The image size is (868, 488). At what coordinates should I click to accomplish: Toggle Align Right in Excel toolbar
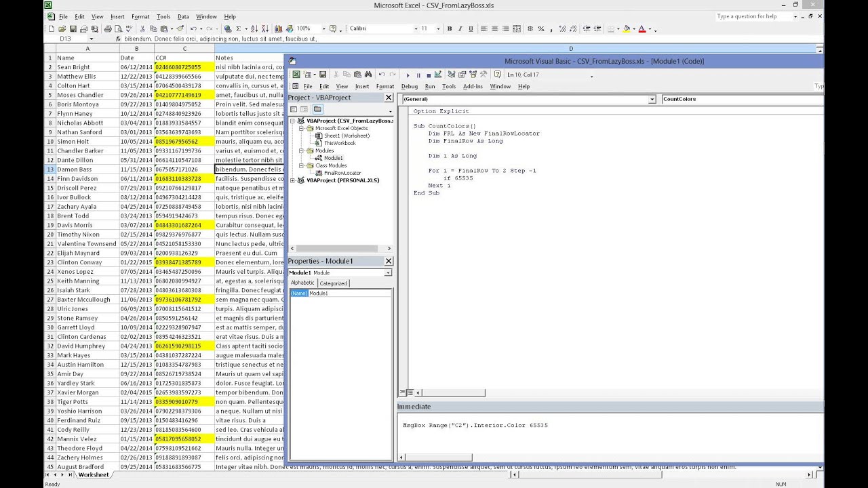tap(506, 28)
